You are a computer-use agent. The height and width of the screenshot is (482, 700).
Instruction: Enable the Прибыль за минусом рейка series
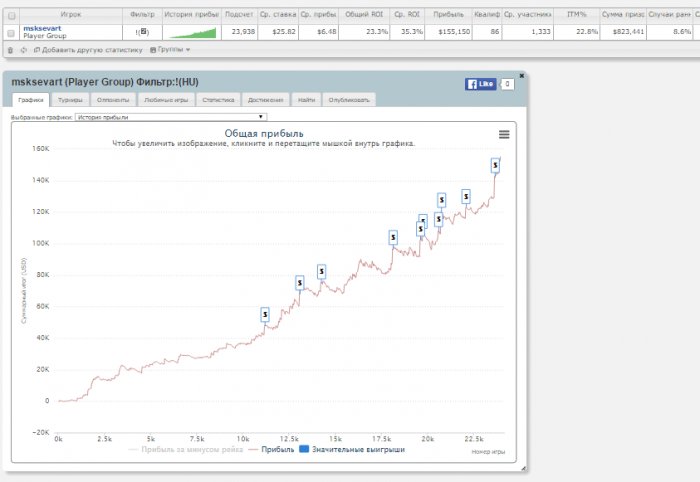pos(186,449)
